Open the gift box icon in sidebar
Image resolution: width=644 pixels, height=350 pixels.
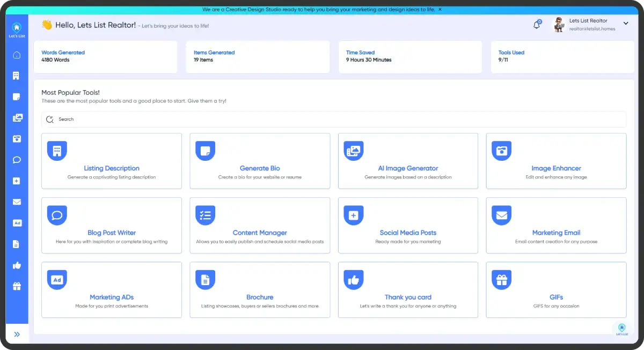pos(17,286)
